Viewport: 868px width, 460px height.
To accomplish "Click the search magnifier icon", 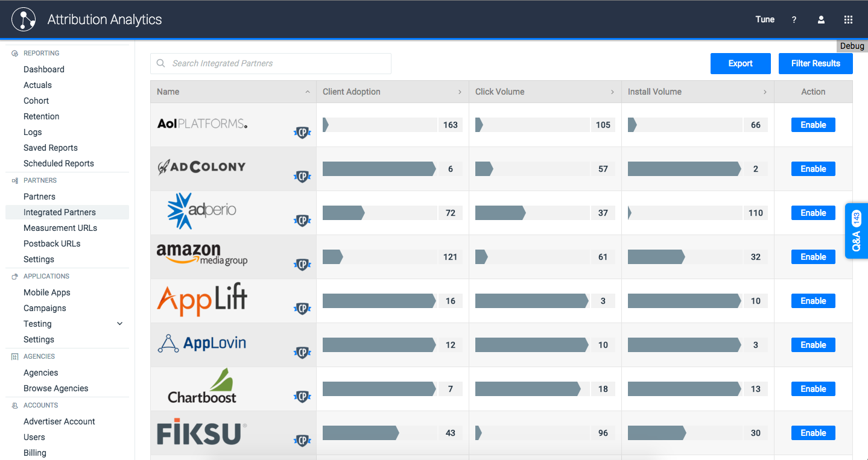I will [x=161, y=63].
